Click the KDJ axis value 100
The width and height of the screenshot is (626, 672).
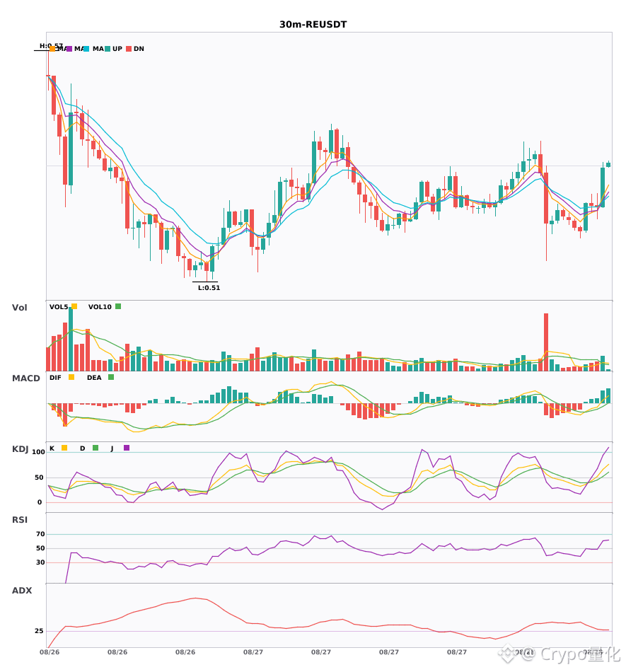(x=38, y=452)
